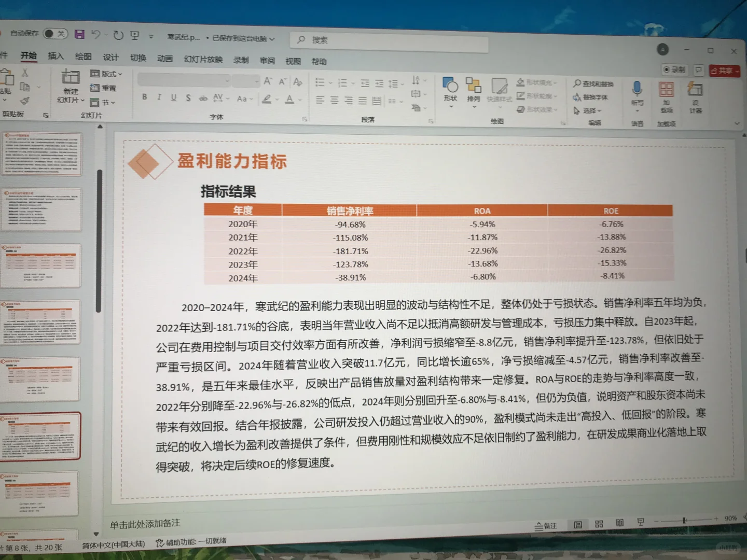Toggle bold formatting on selected text
Screen dimensions: 747x560
point(145,97)
